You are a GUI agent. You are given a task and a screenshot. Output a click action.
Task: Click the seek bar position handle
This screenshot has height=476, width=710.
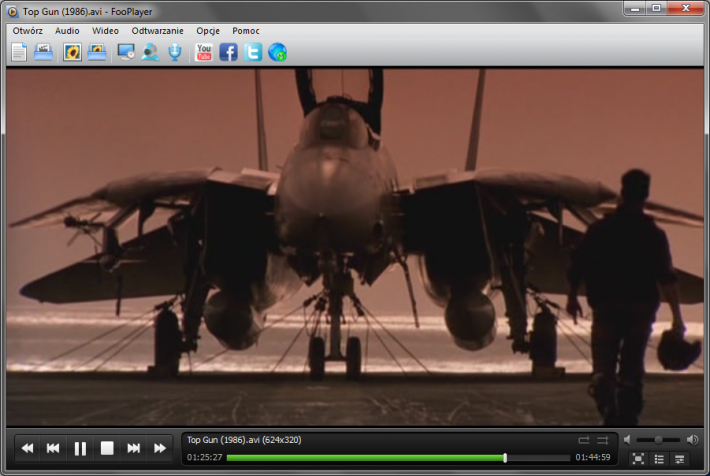tap(505, 458)
